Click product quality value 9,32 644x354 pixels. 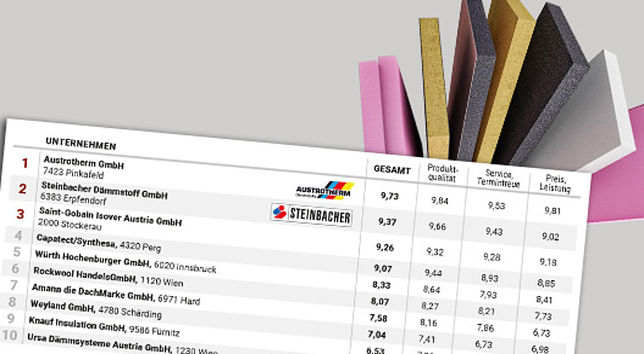[x=435, y=252]
